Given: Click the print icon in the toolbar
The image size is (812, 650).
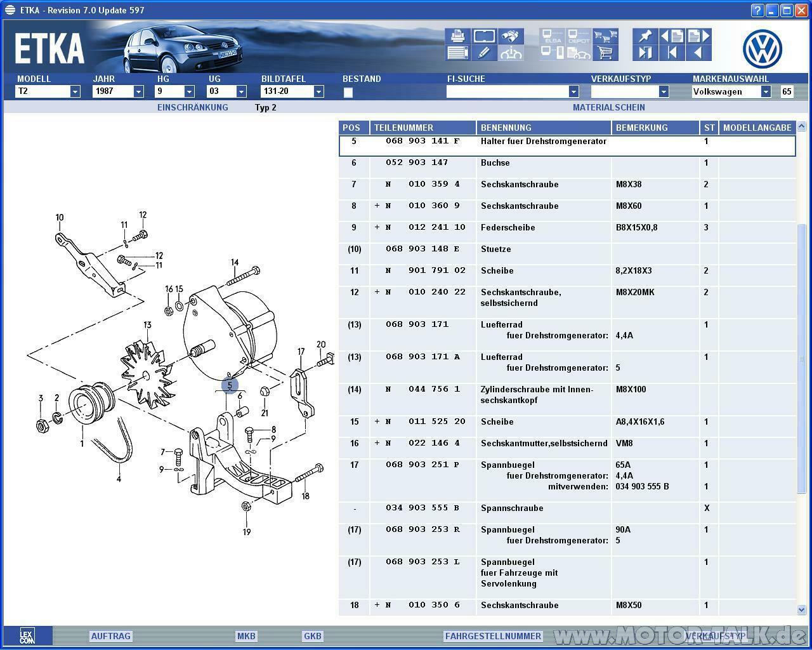Looking at the screenshot, I should [457, 36].
